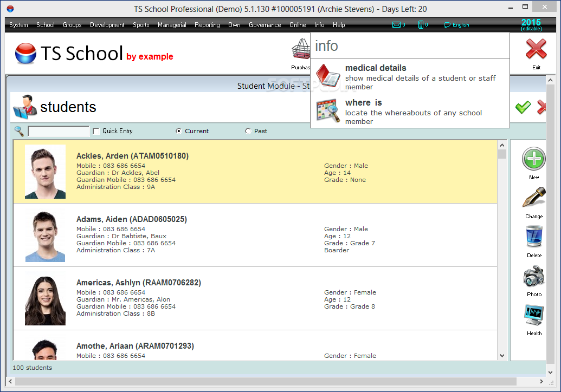The width and height of the screenshot is (561, 392).
Task: Click the speech bubble language icon
Action: [447, 25]
